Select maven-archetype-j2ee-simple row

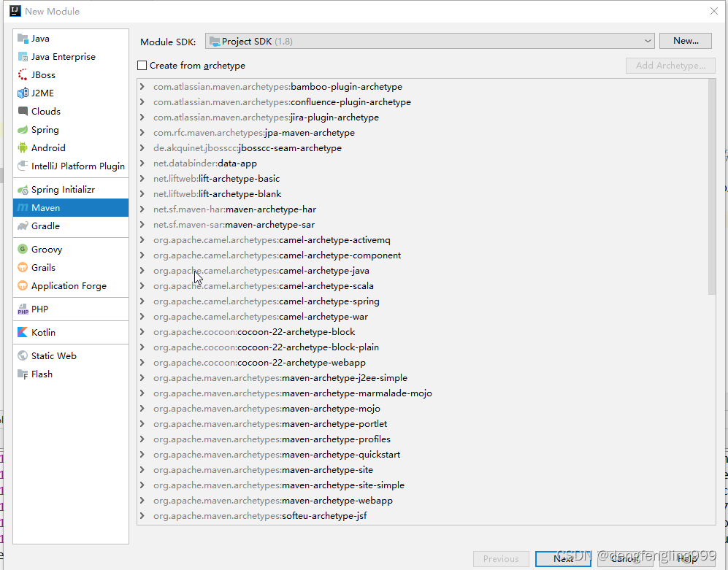click(423, 378)
